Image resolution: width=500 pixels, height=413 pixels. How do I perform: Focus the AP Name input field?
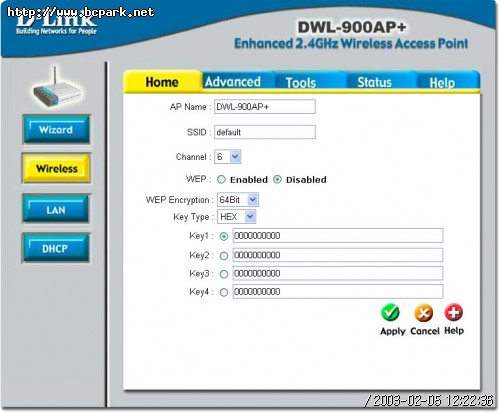[x=265, y=107]
